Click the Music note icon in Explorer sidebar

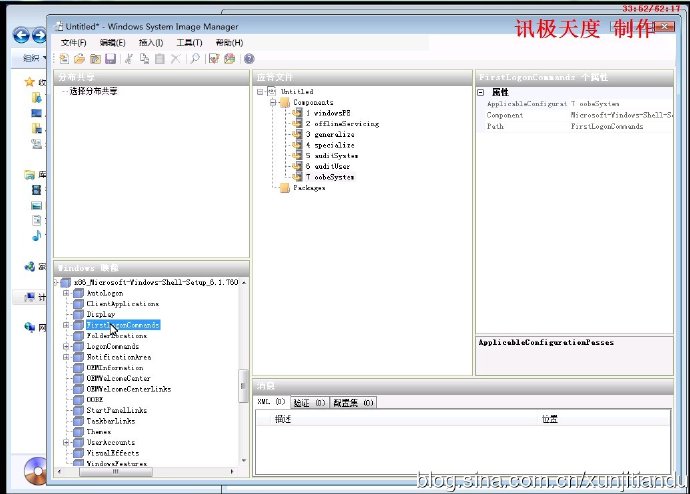pos(37,236)
